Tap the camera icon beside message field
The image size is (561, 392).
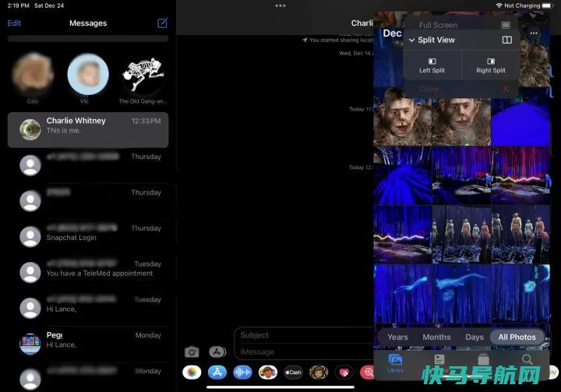(192, 352)
